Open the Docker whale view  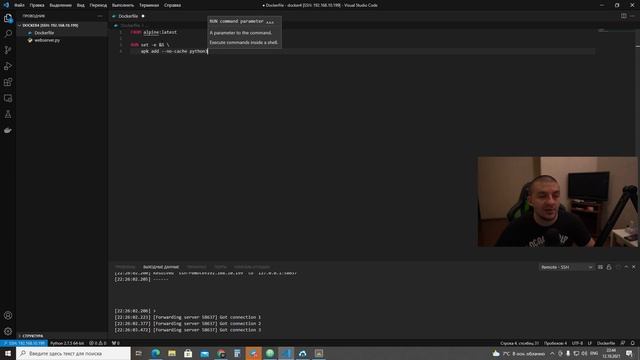point(8,130)
